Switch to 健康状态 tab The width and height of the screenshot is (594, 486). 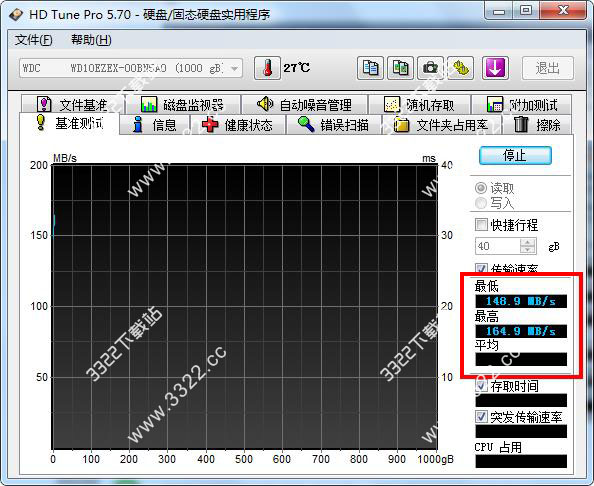[237, 125]
